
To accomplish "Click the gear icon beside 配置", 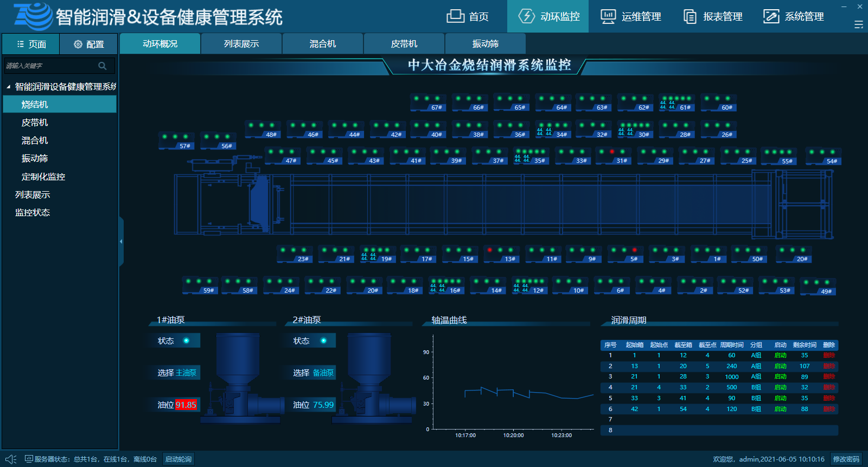I will pos(78,44).
